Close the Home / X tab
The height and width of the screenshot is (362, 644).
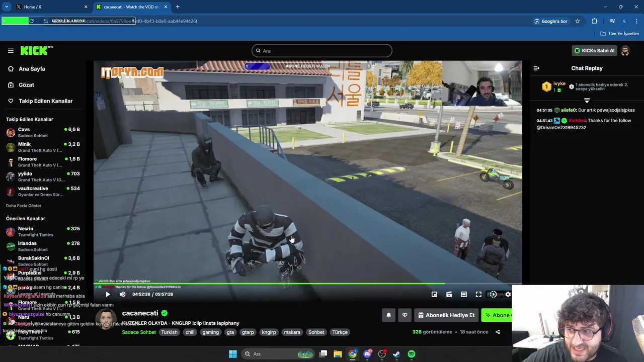pyautogui.click(x=86, y=7)
